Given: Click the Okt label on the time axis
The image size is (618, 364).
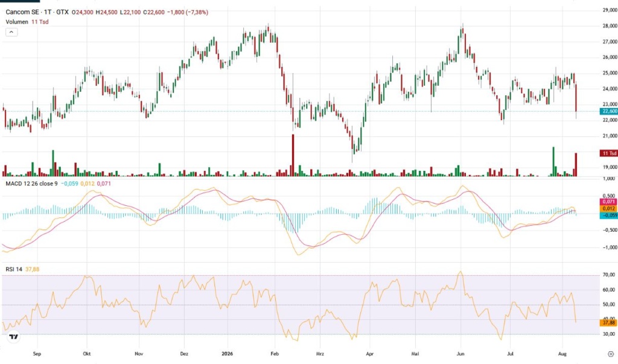Looking at the screenshot, I should point(87,354).
